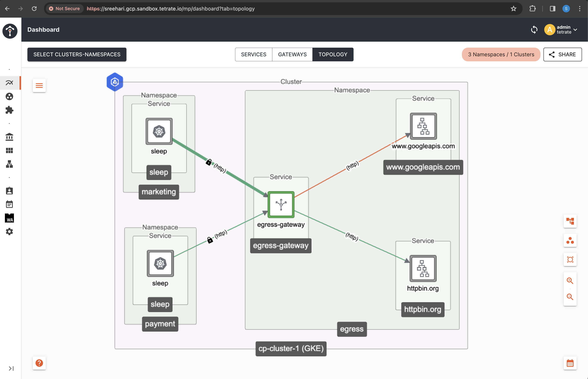Click the three-dots cluster layout icon
Image resolution: width=588 pixels, height=379 pixels.
coord(570,240)
